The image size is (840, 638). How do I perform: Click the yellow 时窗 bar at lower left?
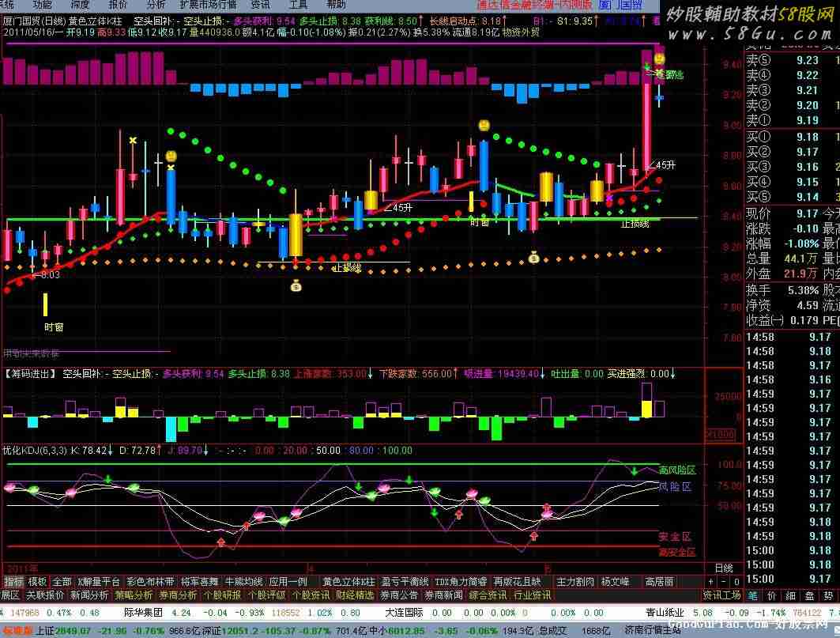click(46, 304)
